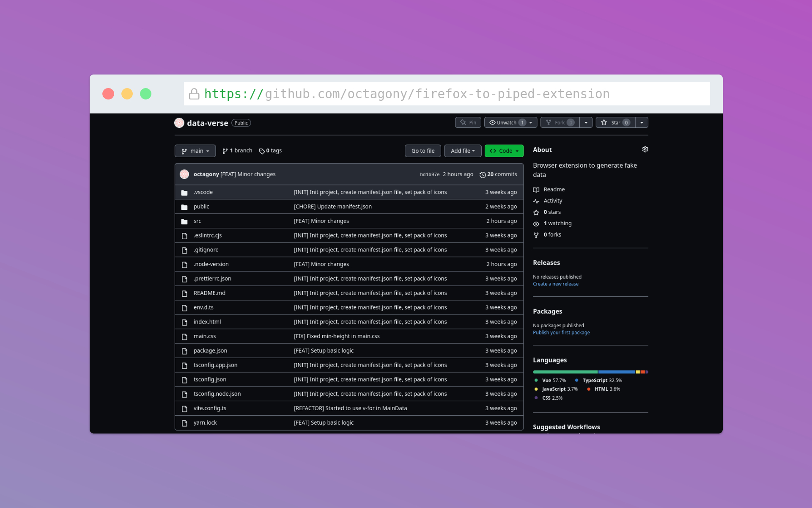Open the data-verse repository name link
Viewport: 812px width, 508px height.
(x=208, y=123)
